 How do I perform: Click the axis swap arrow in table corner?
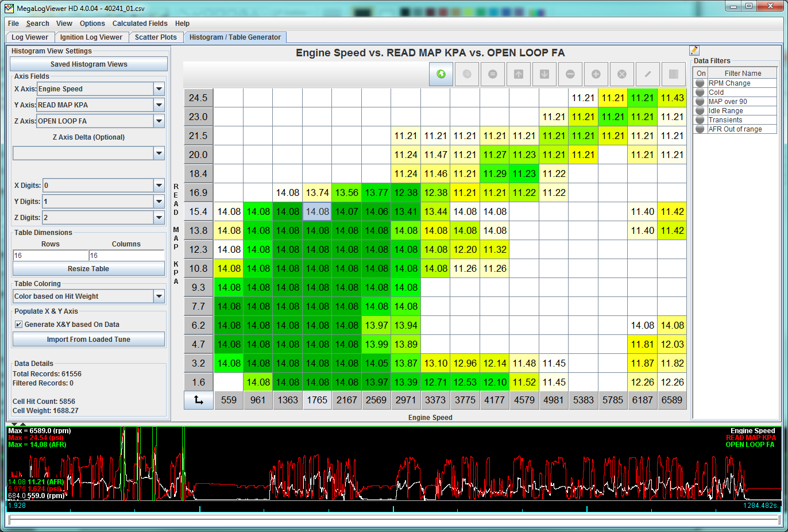click(199, 400)
